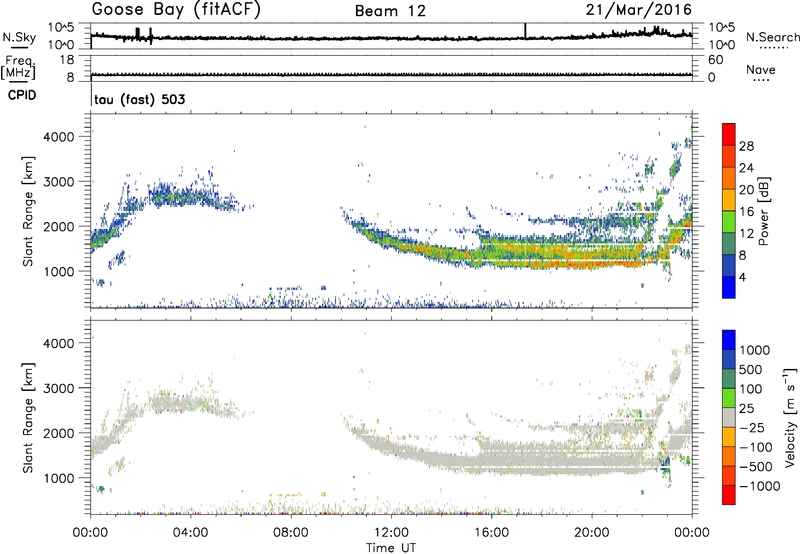Select the red top segment of the power colorbar
The width and height of the screenshot is (800, 554).
[x=729, y=135]
